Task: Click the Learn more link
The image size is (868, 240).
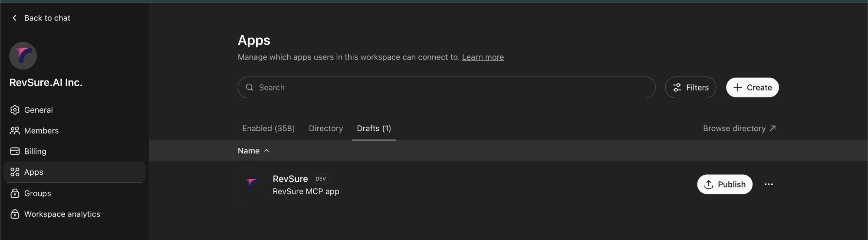Action: [x=483, y=57]
